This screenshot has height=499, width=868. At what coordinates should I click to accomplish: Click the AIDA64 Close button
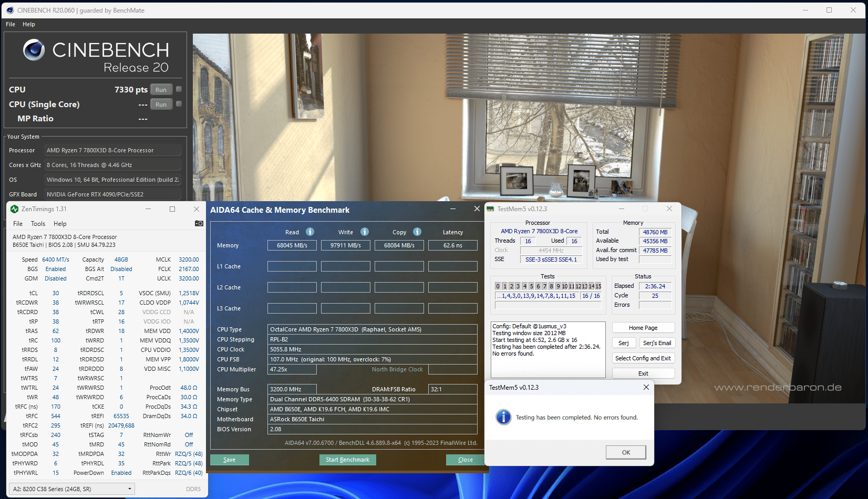[x=465, y=460]
